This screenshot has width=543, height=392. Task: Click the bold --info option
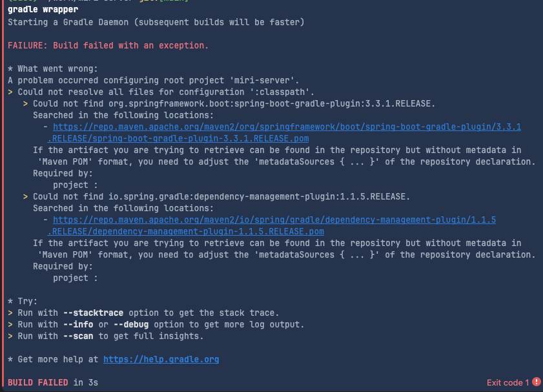click(78, 324)
